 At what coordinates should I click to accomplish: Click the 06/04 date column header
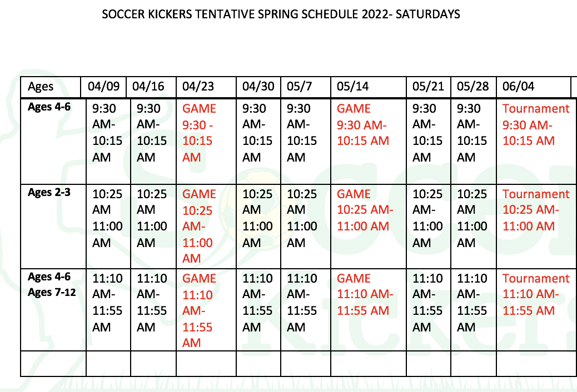click(x=519, y=87)
